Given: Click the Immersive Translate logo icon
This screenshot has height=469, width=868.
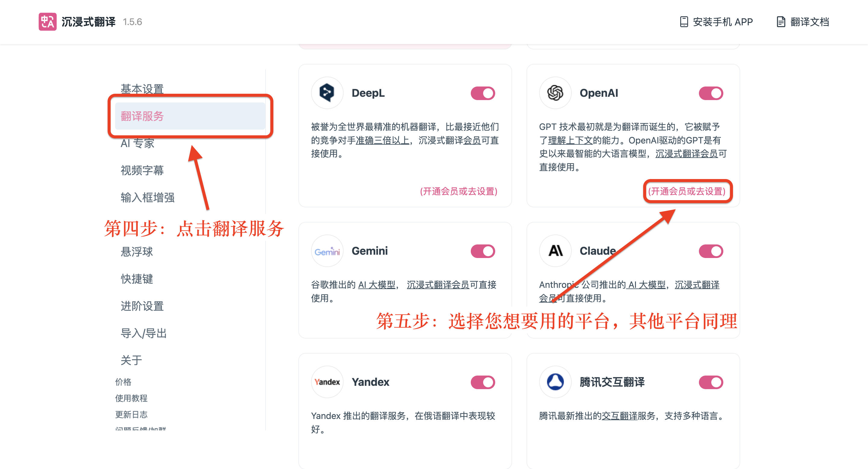Looking at the screenshot, I should click(48, 22).
